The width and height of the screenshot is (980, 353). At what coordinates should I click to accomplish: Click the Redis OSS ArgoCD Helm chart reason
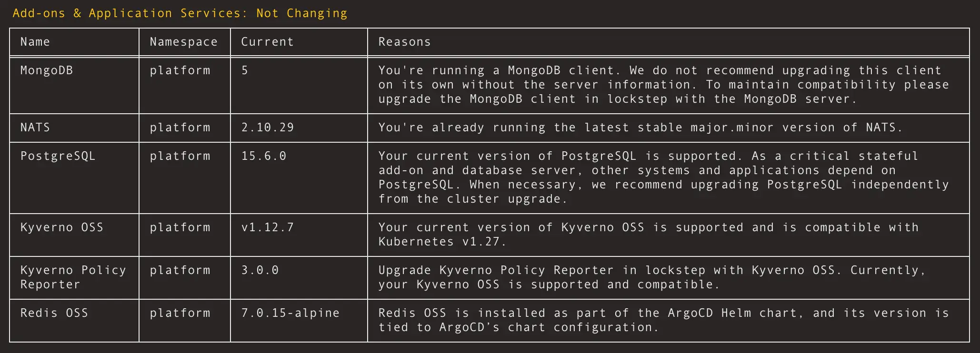(x=664, y=320)
